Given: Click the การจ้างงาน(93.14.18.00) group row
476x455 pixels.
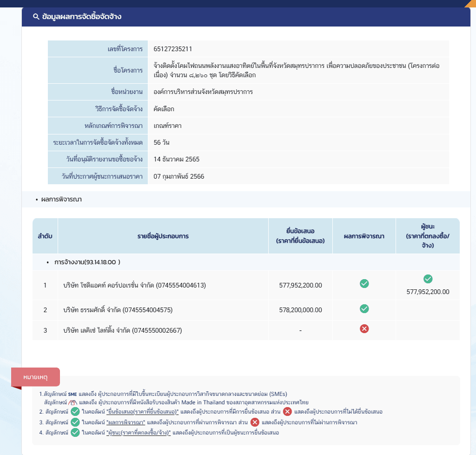Looking at the screenshot, I should pyautogui.click(x=87, y=262).
